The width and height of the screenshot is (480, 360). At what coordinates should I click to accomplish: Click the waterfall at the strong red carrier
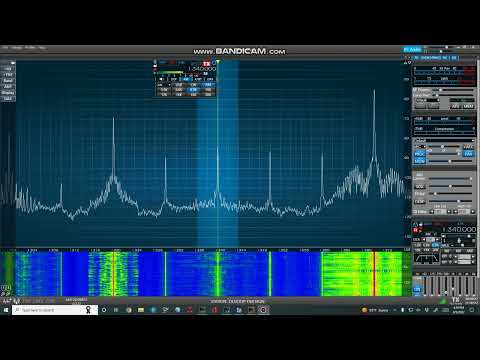(374, 273)
